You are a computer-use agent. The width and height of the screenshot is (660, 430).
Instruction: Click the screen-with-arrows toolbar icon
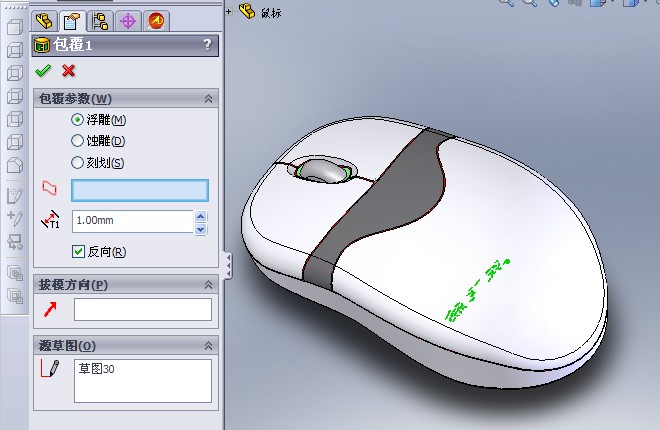tap(15, 242)
